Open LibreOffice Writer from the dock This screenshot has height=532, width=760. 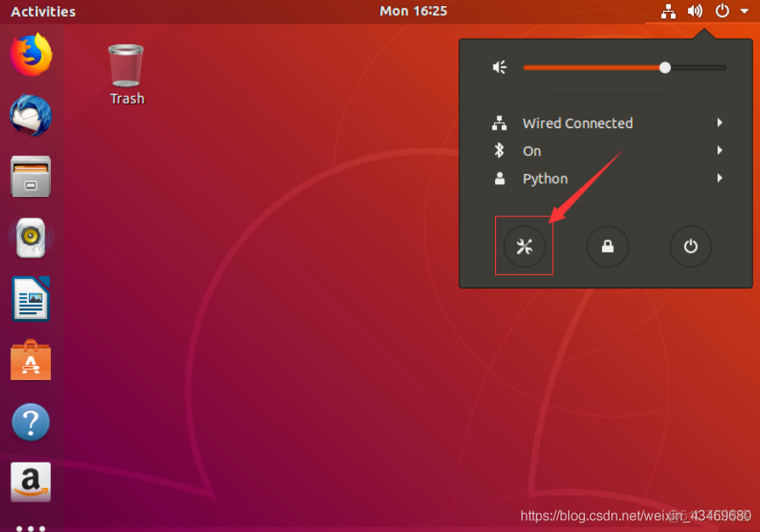pos(31,299)
